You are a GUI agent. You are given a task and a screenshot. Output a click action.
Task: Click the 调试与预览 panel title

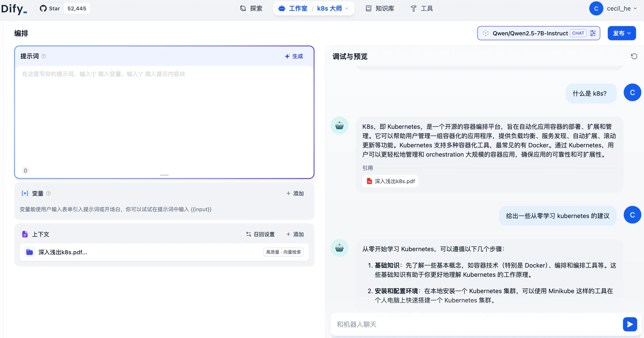[x=350, y=57]
